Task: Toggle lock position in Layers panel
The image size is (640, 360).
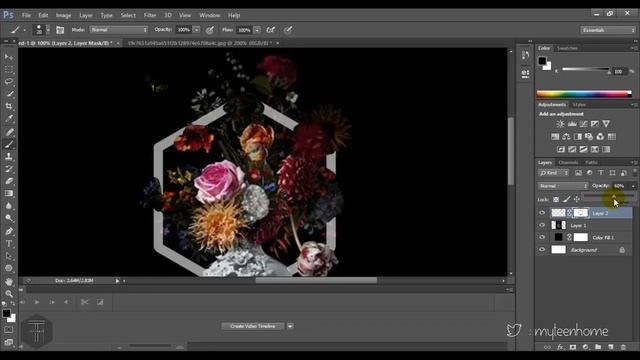Action: 576,199
